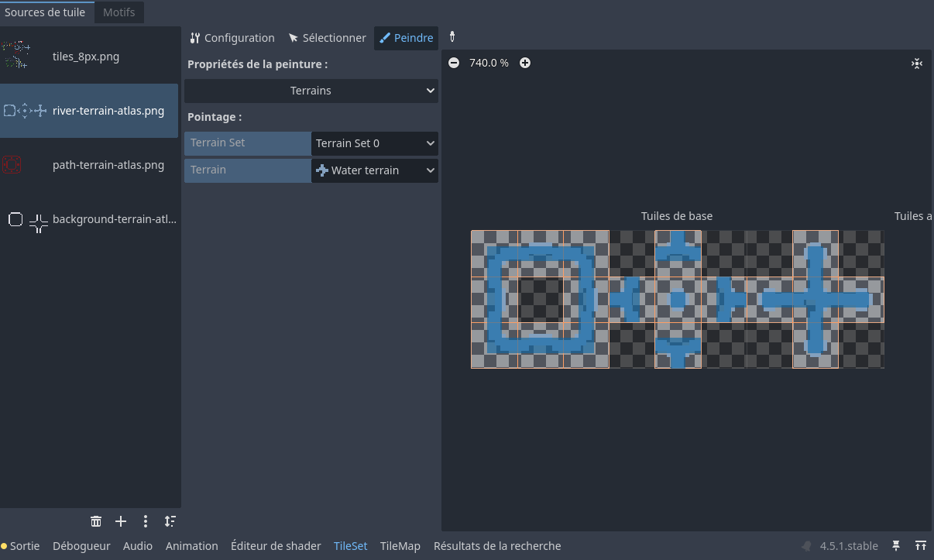Activate the Peindre paint mode
This screenshot has height=560, width=934.
point(406,38)
